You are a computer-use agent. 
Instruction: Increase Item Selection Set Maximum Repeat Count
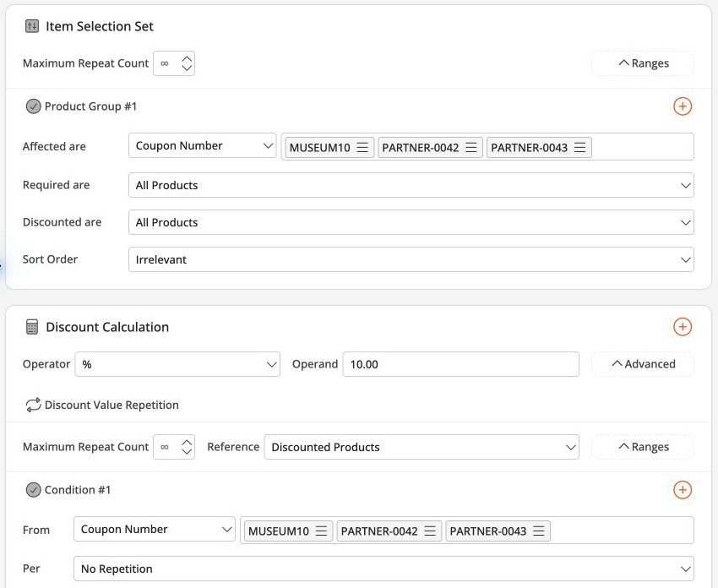(187, 58)
